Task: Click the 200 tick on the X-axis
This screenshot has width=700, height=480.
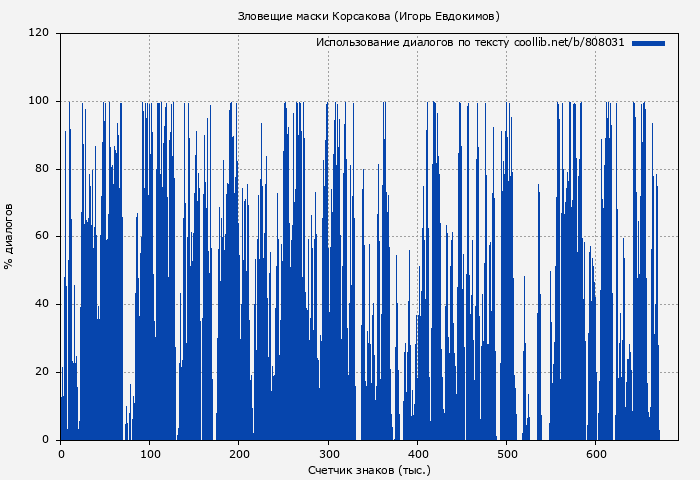Action: [x=239, y=453]
